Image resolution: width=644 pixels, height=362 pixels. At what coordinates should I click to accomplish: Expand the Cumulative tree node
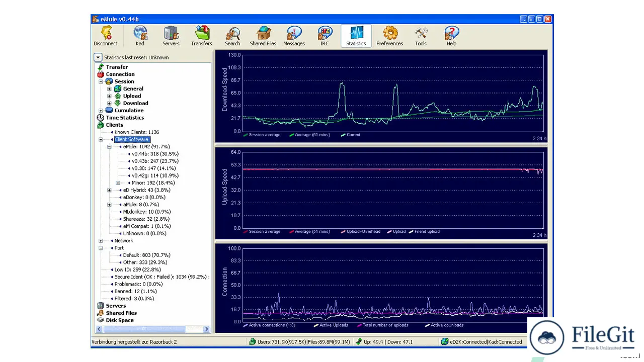coord(101,111)
